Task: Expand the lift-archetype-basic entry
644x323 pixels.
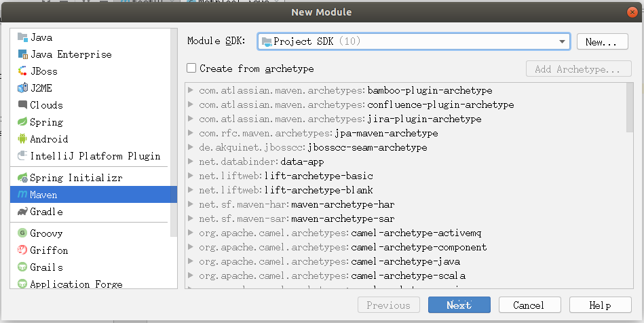Action: tap(191, 176)
